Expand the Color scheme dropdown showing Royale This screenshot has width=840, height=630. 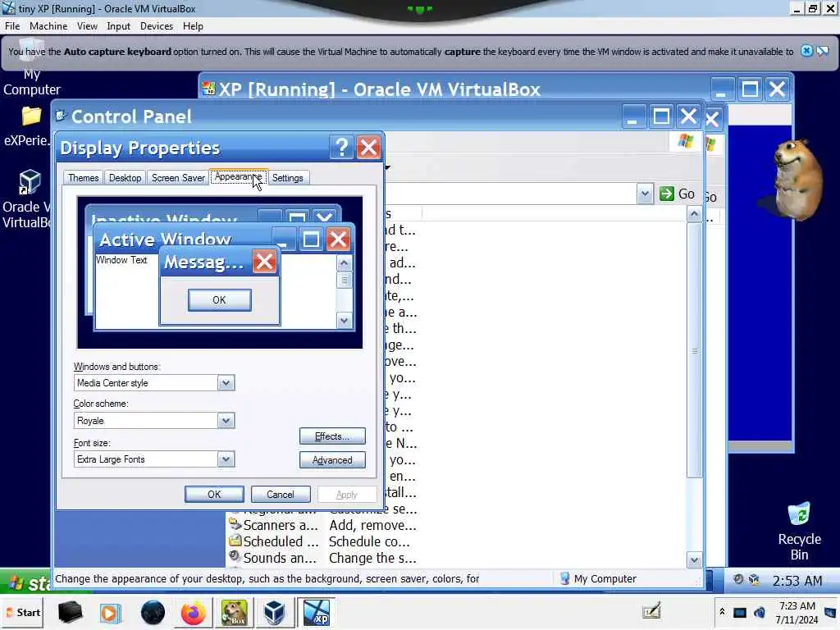pyautogui.click(x=226, y=421)
